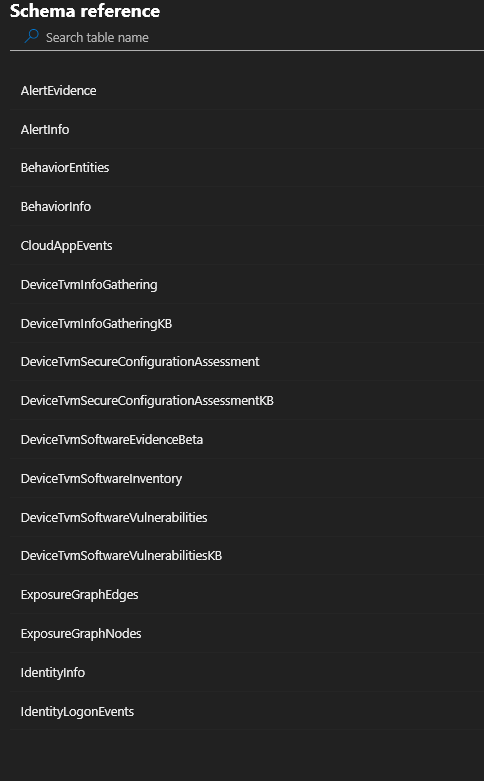Open DeviceTvmSecureConfigurationAssessmentKB reference
Viewport: 484px width, 781px height.
247,400
